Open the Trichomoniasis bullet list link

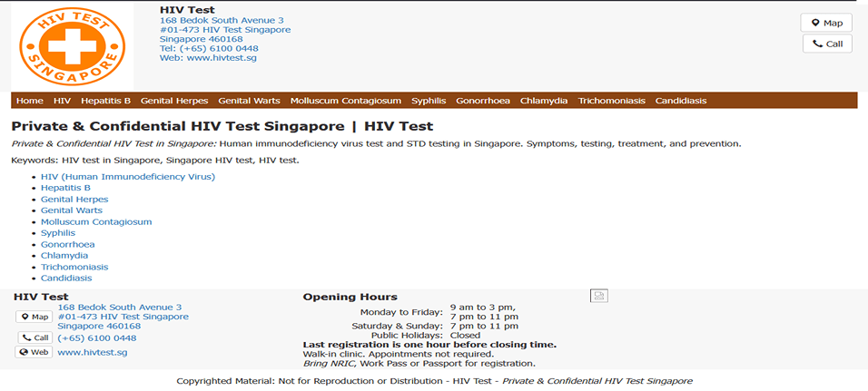[x=74, y=267]
